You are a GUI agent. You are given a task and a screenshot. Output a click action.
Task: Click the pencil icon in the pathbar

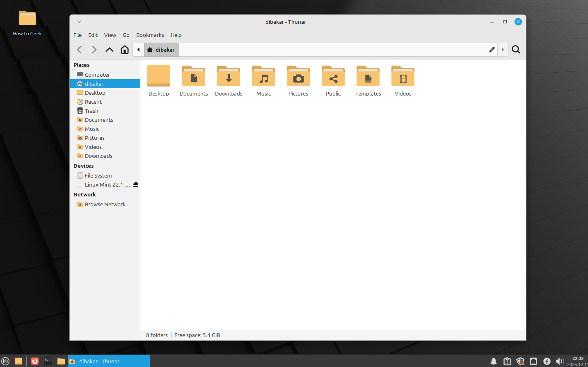pos(492,49)
